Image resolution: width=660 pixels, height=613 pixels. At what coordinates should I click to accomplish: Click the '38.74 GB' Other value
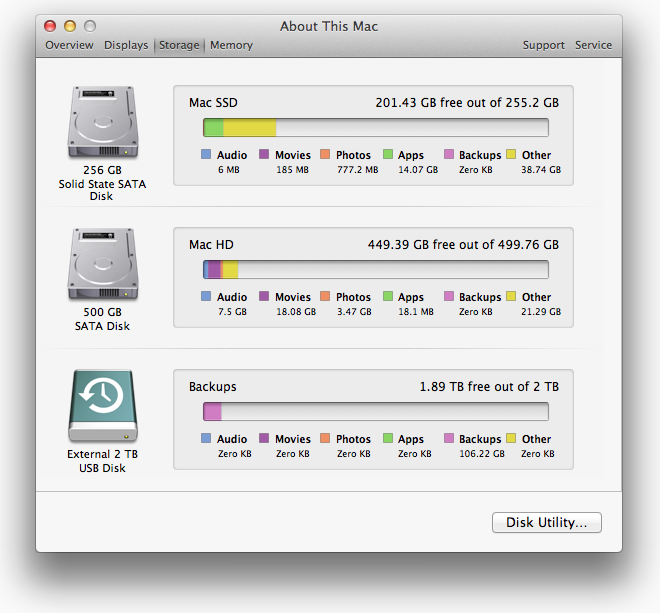pos(541,170)
